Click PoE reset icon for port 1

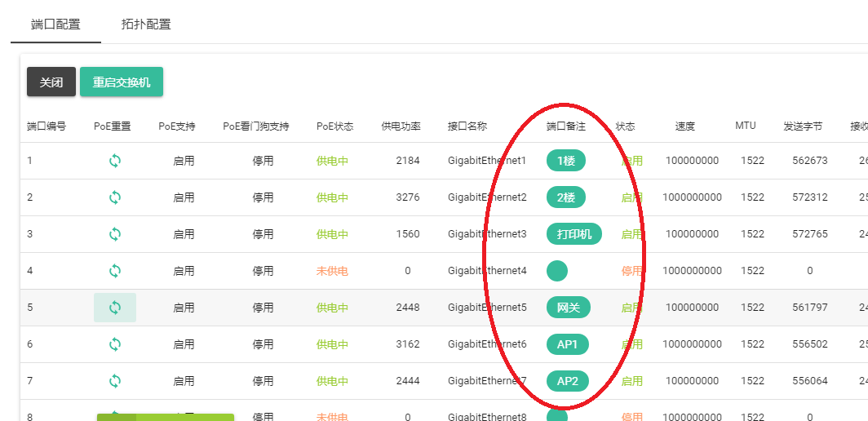pos(115,161)
